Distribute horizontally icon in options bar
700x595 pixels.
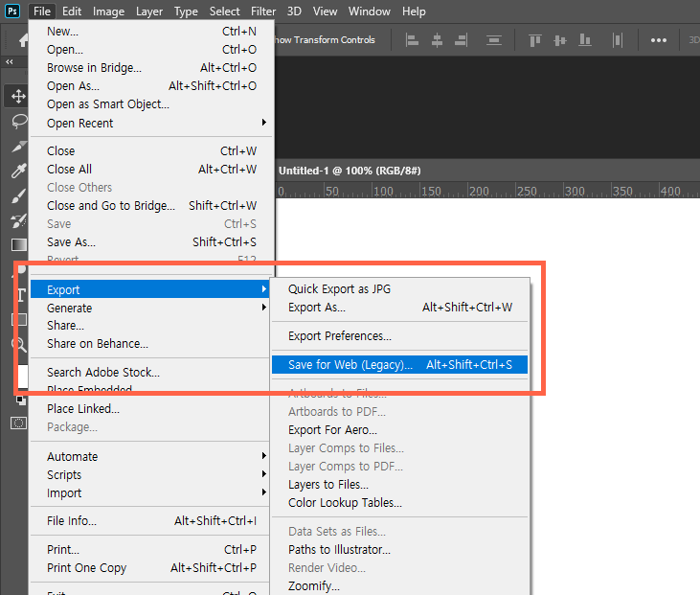click(618, 40)
